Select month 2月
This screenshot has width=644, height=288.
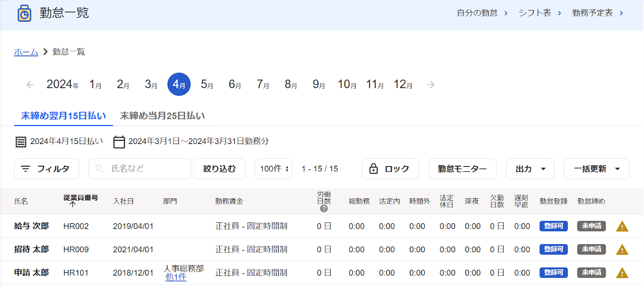[123, 84]
